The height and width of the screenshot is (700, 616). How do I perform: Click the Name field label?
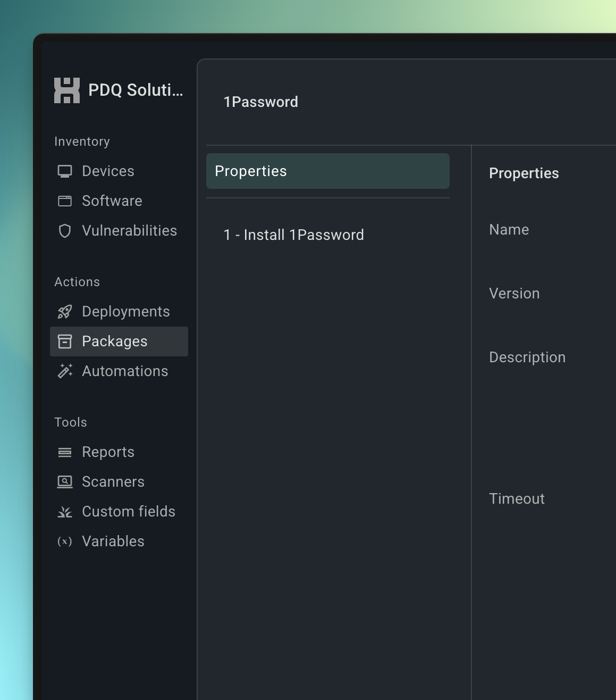(x=509, y=230)
